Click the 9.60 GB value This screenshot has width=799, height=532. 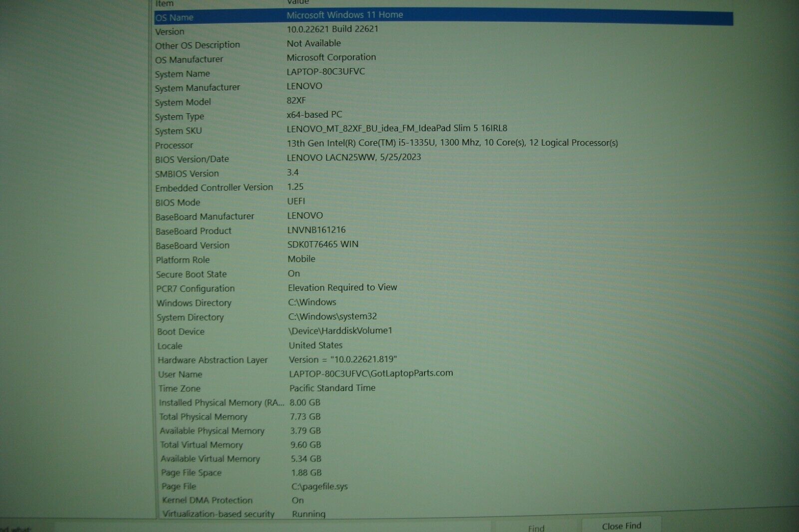coord(306,445)
